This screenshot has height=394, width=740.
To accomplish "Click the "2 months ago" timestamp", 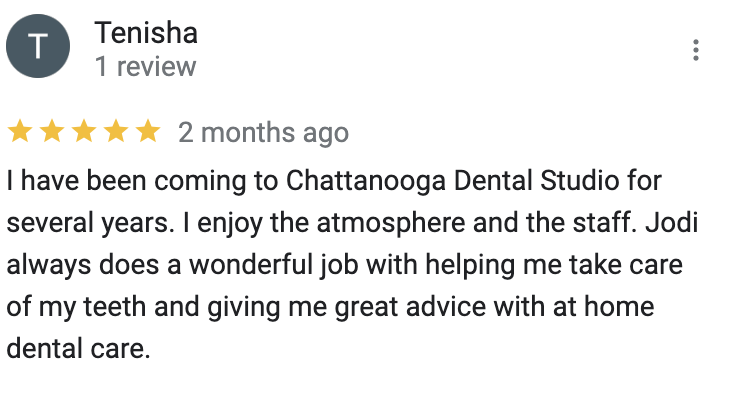I will click(x=263, y=133).
